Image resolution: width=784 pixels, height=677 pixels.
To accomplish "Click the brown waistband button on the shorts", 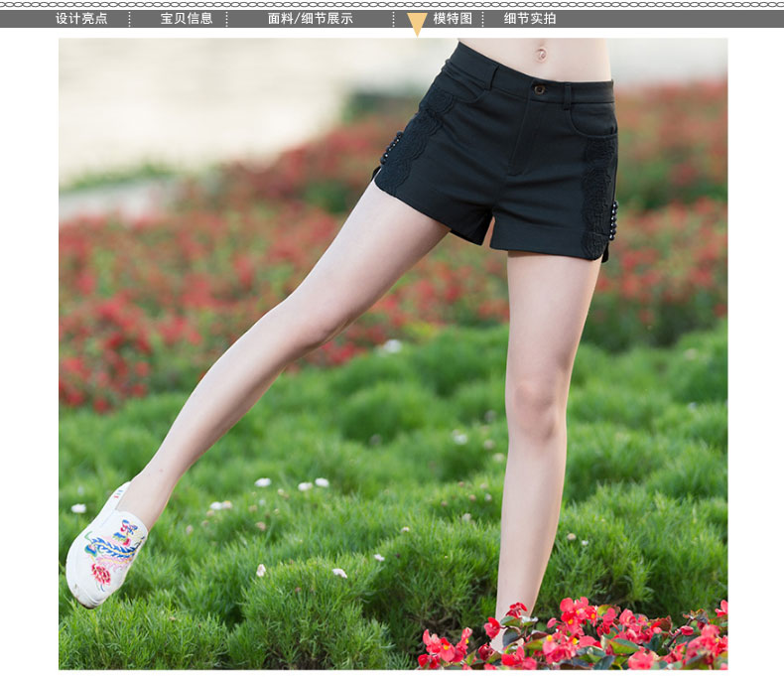I will pyautogui.click(x=539, y=89).
